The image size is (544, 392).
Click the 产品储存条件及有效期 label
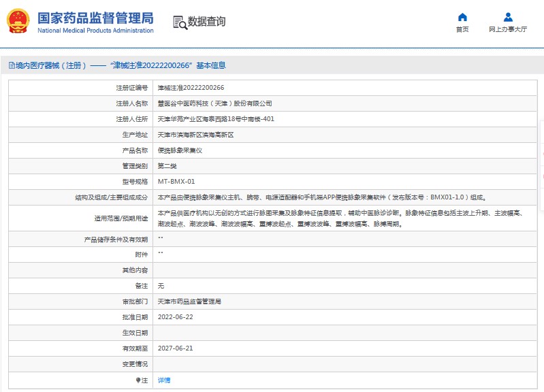116,240
